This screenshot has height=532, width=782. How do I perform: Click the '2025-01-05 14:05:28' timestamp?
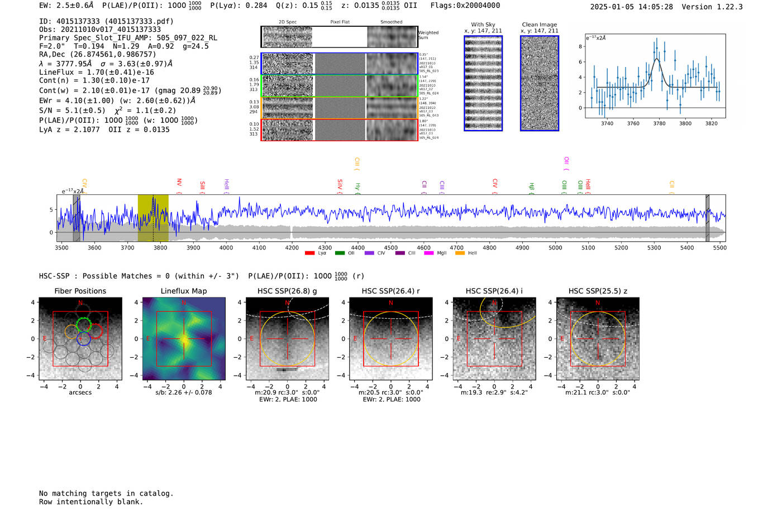[631, 7]
